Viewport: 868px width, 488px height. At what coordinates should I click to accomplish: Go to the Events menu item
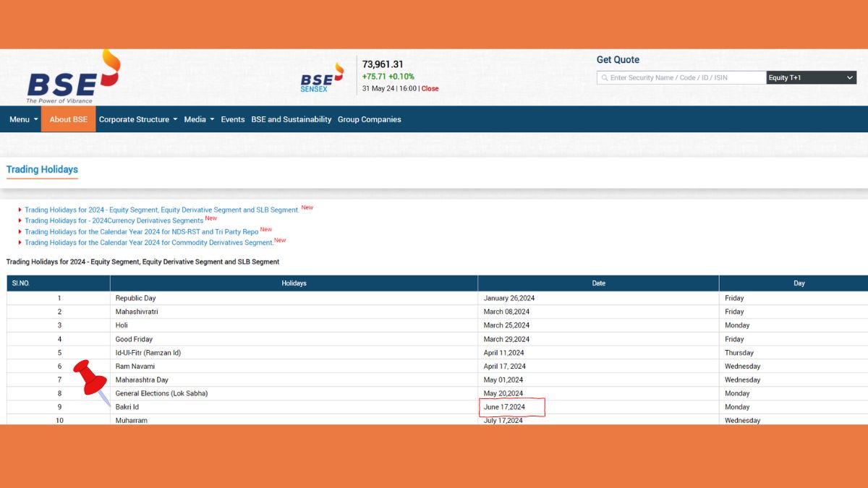click(232, 119)
